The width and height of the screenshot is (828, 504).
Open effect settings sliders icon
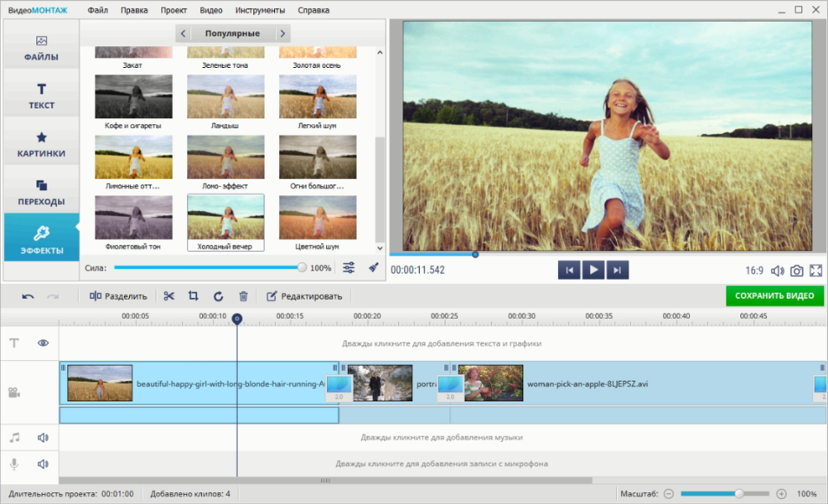pos(349,268)
